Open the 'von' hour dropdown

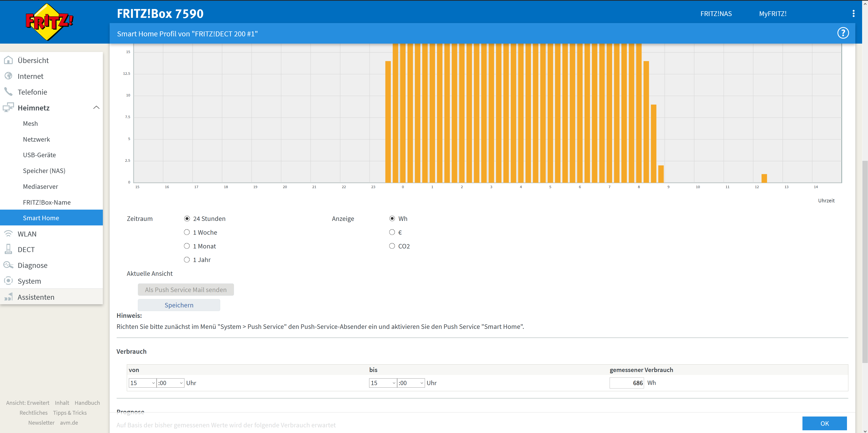point(143,383)
